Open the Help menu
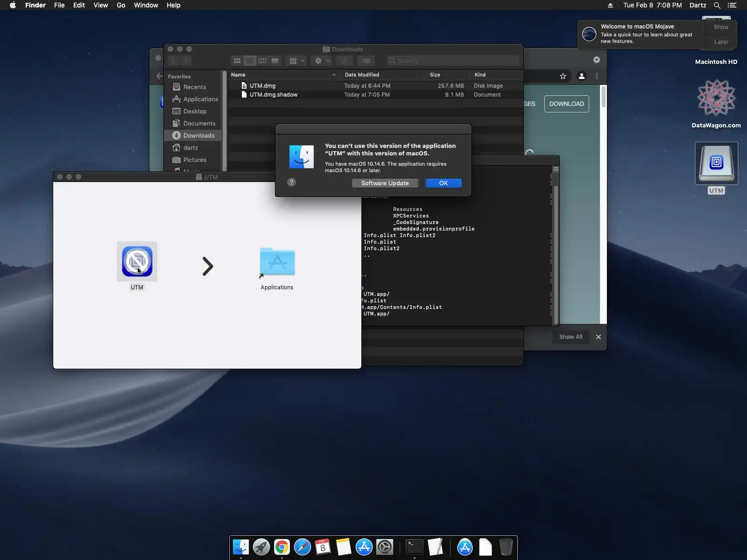This screenshot has height=560, width=747. [x=174, y=5]
